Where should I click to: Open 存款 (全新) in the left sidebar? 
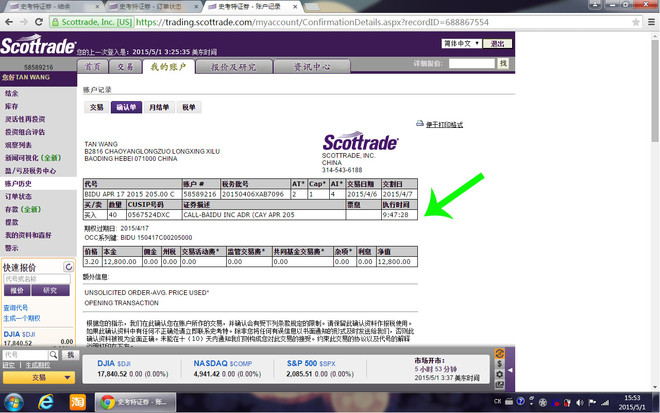coord(23,209)
